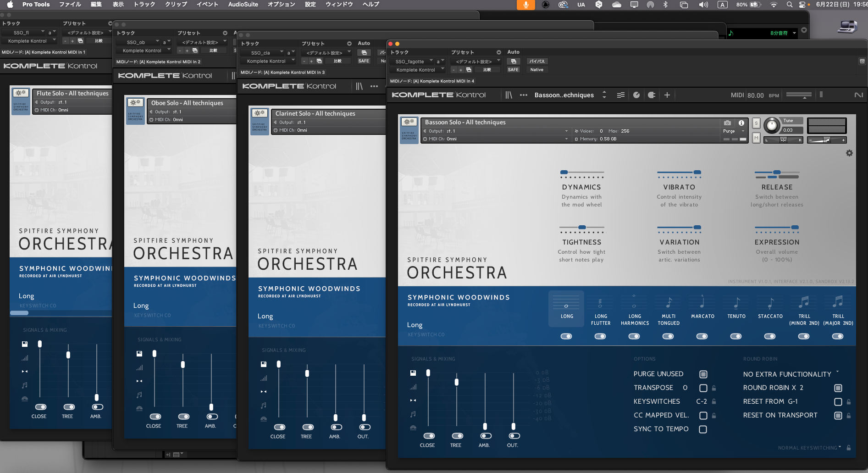
Task: Click the stereo width arrows icon in bassoon mixer
Action: tap(413, 401)
